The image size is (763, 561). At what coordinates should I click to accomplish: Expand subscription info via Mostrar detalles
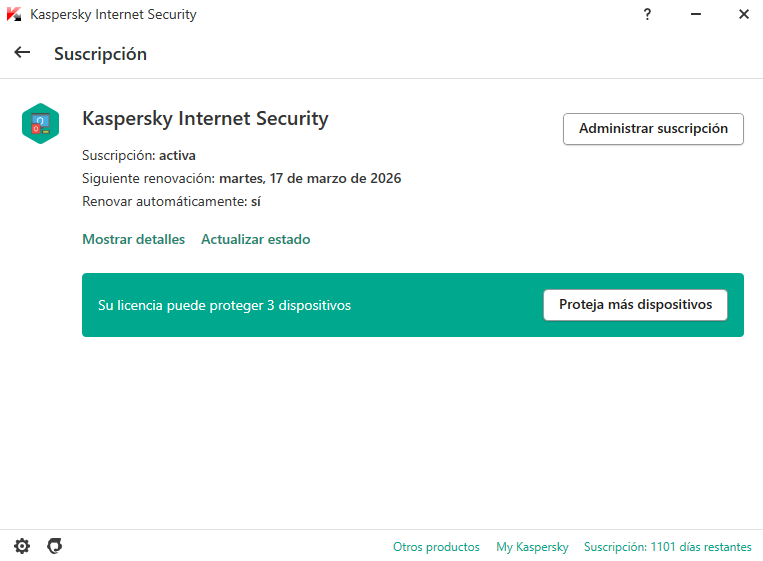pos(133,239)
